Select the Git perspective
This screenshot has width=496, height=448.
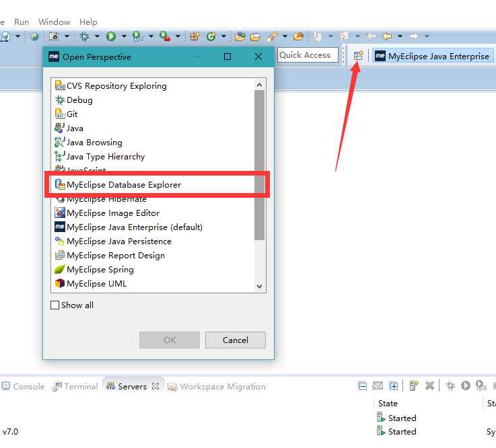pyautogui.click(x=153, y=114)
